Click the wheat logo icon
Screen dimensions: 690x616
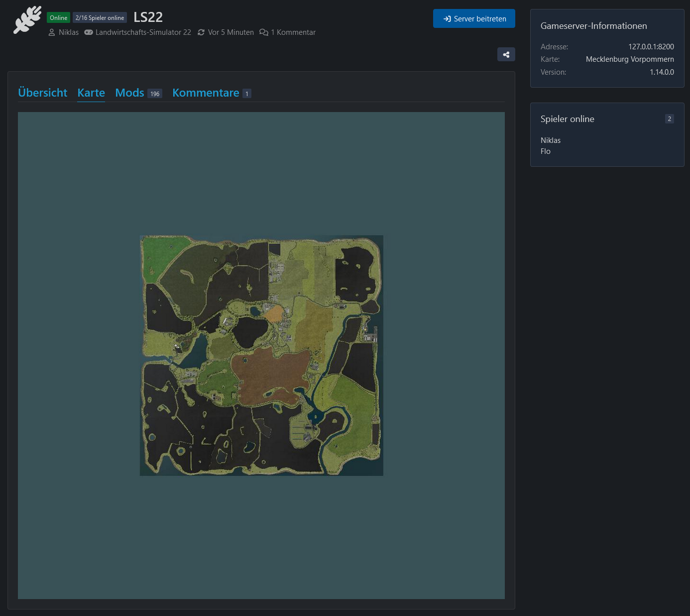click(x=27, y=20)
